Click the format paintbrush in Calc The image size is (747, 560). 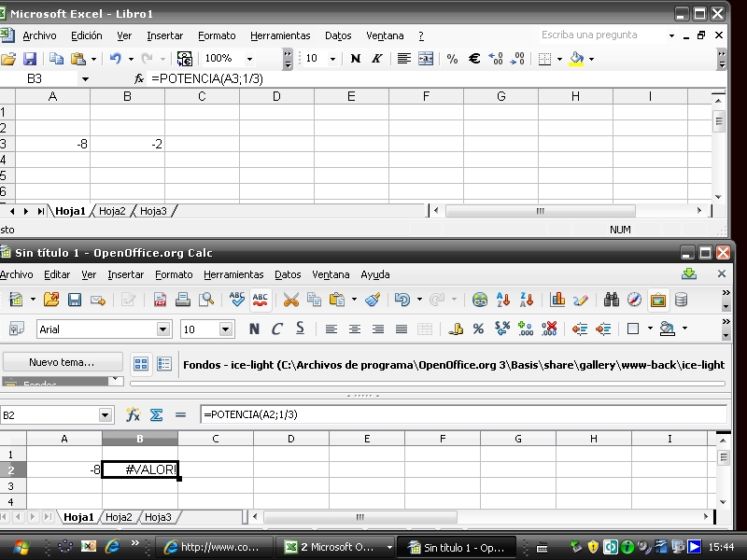click(373, 300)
